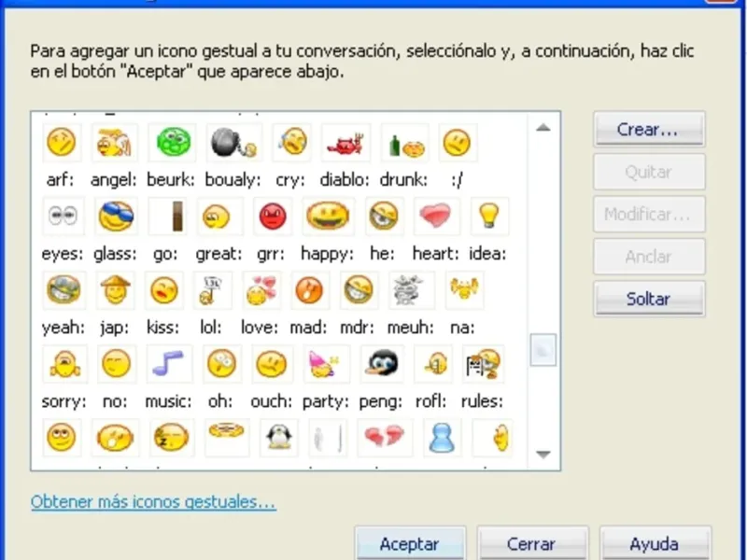Select the glass: sunglasses emoticon

click(116, 217)
